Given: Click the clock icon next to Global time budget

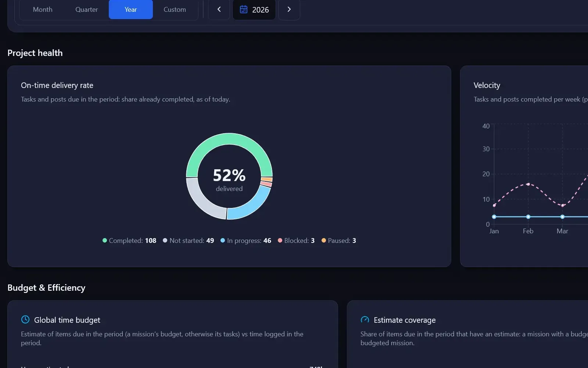Looking at the screenshot, I should (x=25, y=319).
